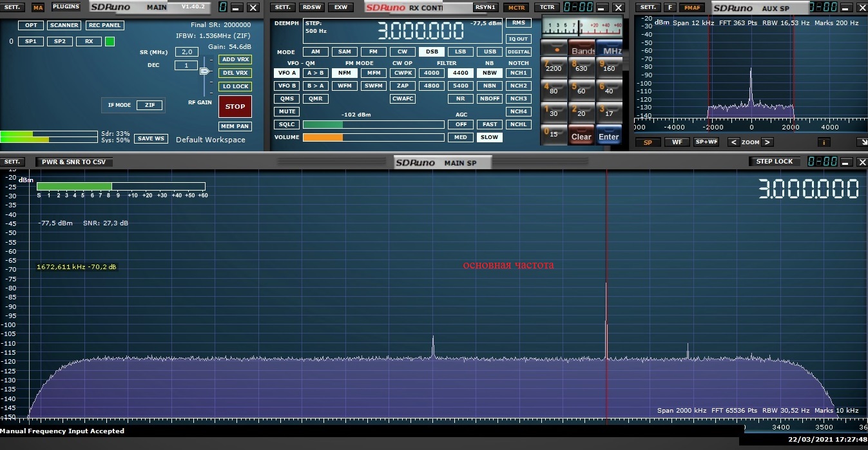
Task: Select SAM demodulation mode
Action: 345,52
